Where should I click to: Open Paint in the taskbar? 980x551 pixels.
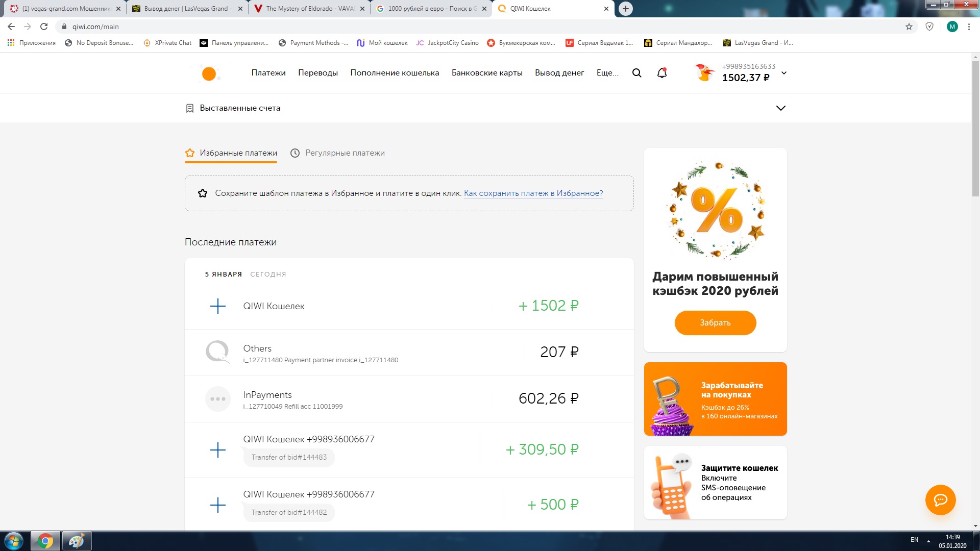click(77, 541)
